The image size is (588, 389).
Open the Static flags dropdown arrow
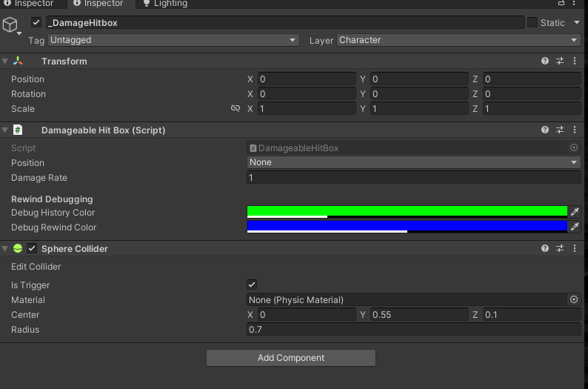[577, 22]
